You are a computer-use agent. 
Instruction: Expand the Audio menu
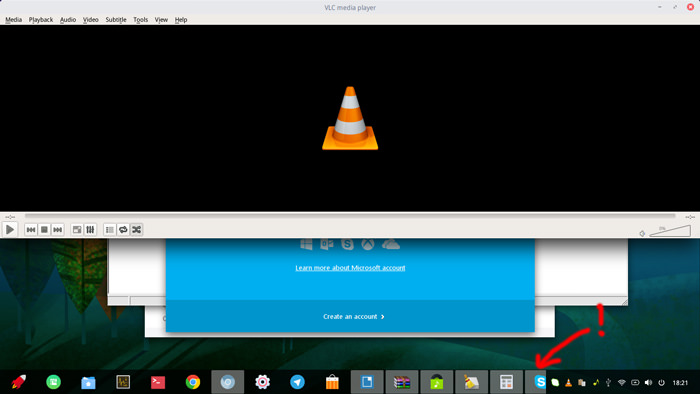68,20
